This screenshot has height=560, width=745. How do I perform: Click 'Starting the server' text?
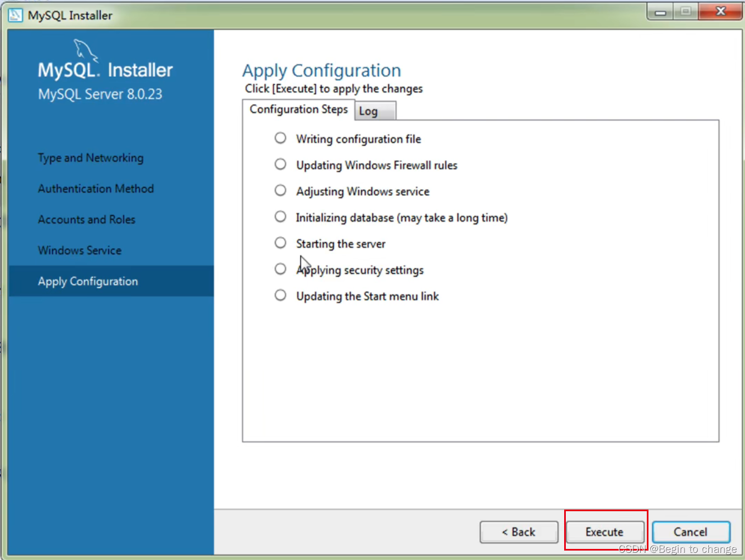341,243
